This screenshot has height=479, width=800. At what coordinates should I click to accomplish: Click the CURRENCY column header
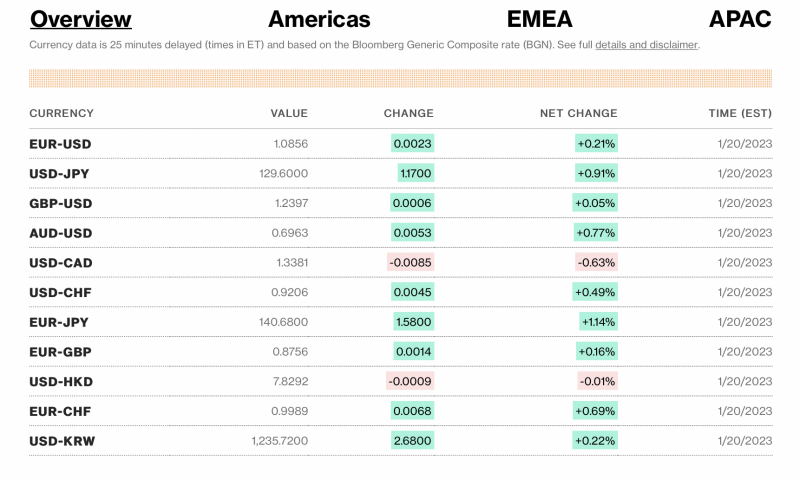[61, 113]
